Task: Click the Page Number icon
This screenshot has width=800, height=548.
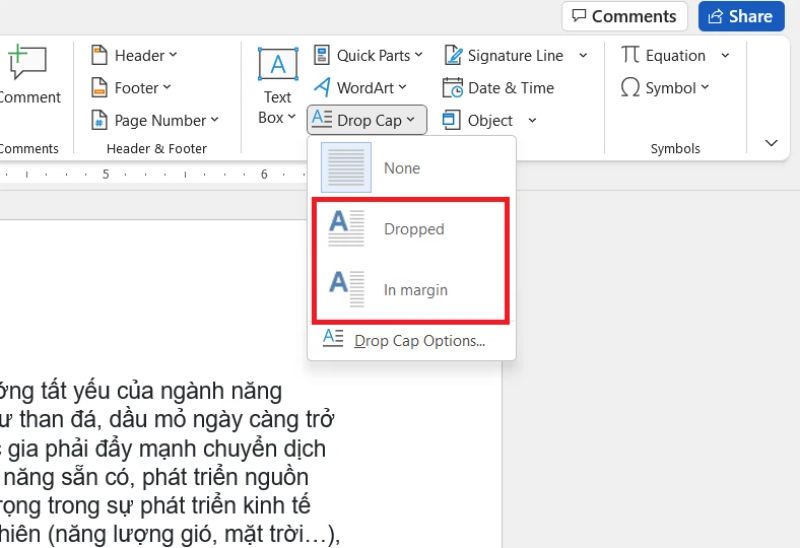Action: pos(99,120)
